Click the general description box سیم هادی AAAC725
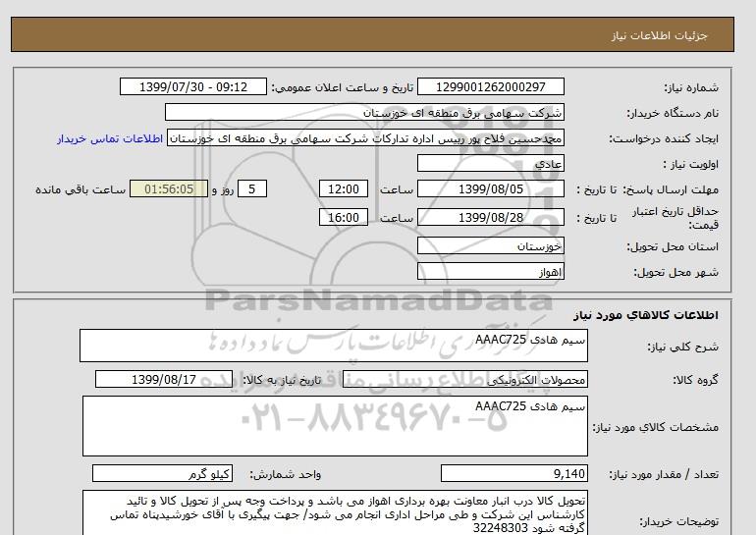The width and height of the screenshot is (756, 535). click(x=334, y=346)
